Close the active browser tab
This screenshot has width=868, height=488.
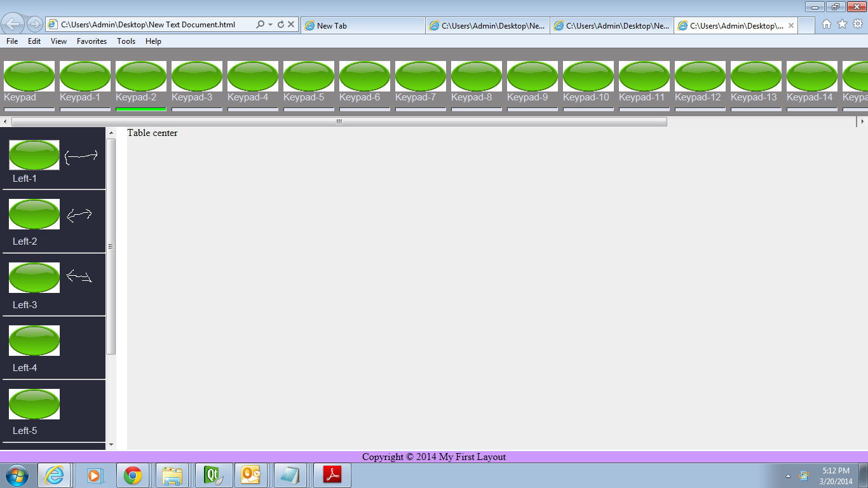tap(791, 25)
